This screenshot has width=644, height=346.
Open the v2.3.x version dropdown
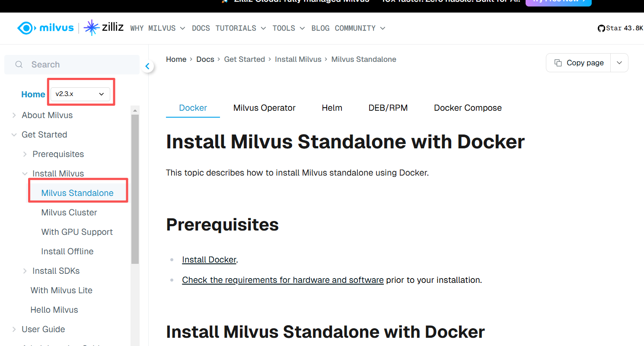click(80, 94)
